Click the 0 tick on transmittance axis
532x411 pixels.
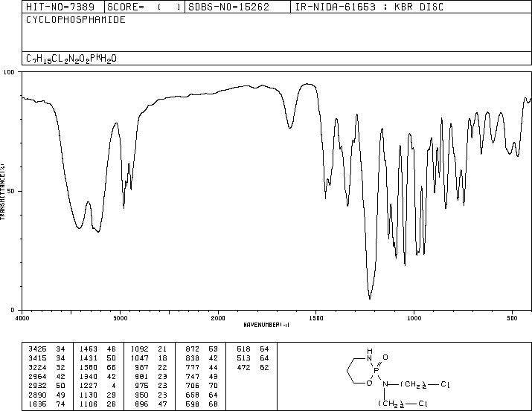pos(13,310)
